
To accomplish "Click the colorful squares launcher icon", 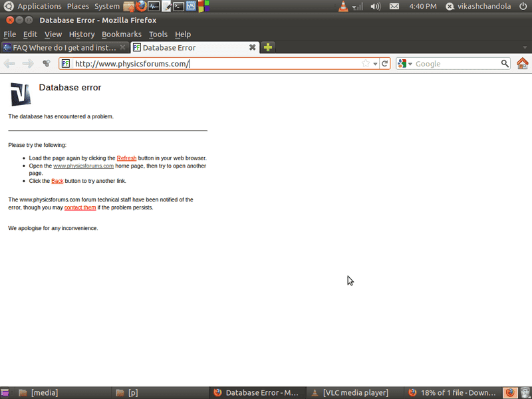I will 203,6.
